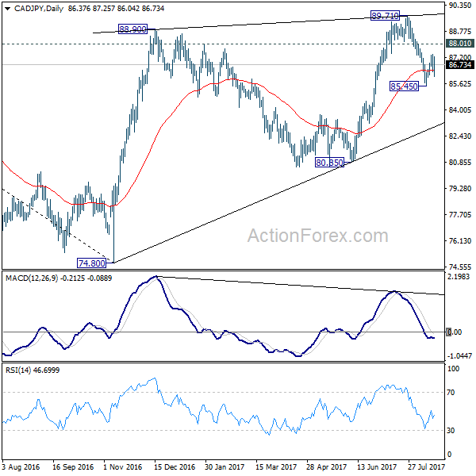Screen dimensions: 476x476
Task: Click the 84.005 price axis value
Action: coord(460,110)
